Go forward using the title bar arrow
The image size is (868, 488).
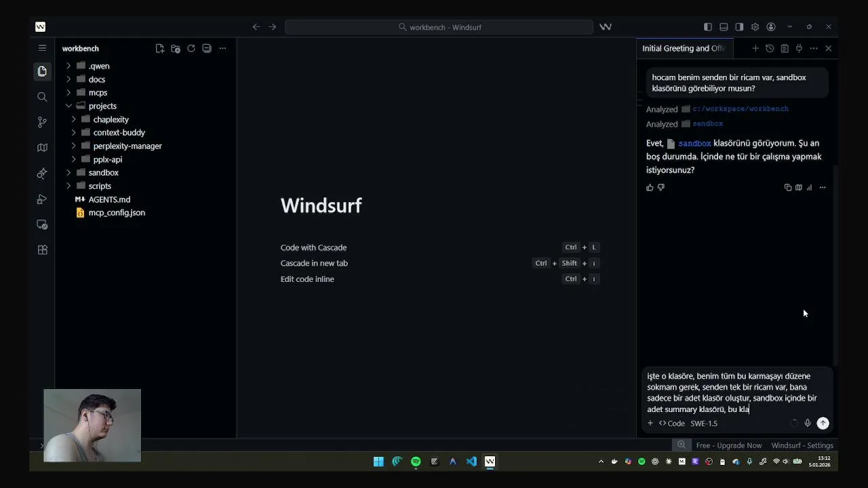[272, 27]
